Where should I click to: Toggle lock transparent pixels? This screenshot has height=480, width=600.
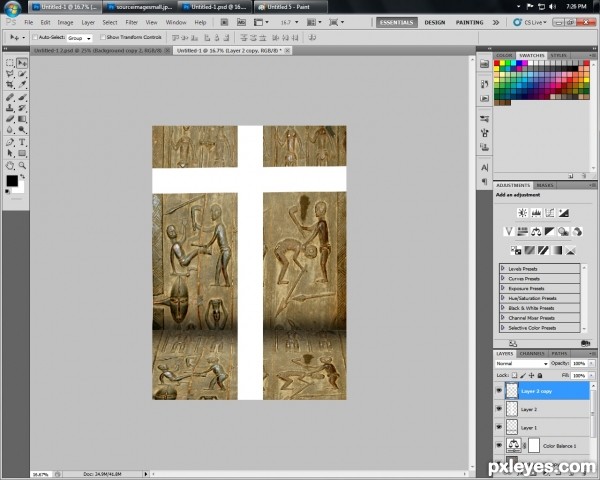[514, 376]
